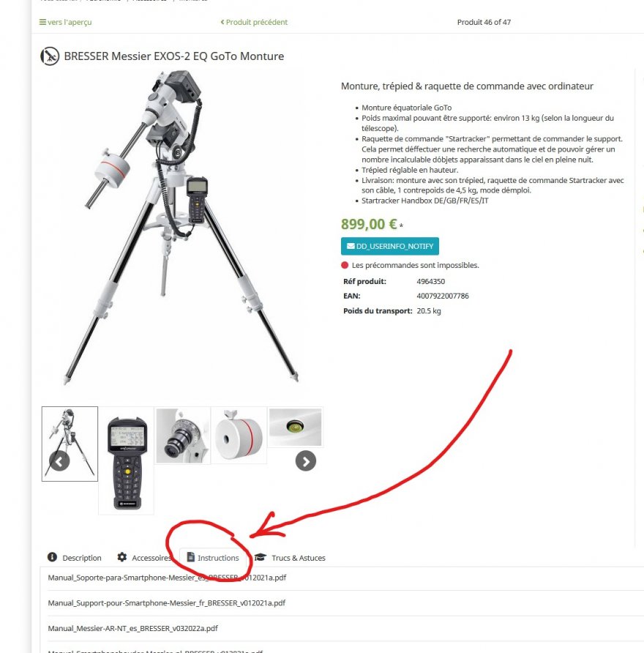The image size is (644, 653).
Task: Click the telescope category icon beside title
Action: 50,56
